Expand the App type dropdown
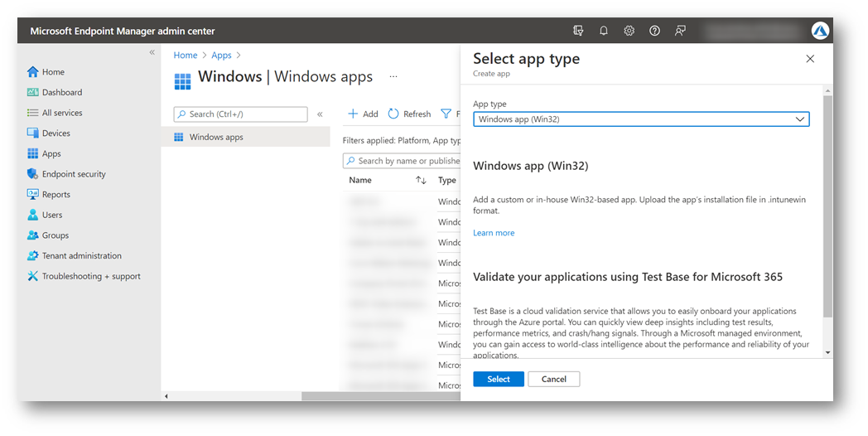This screenshot has height=436, width=868. pyautogui.click(x=641, y=119)
